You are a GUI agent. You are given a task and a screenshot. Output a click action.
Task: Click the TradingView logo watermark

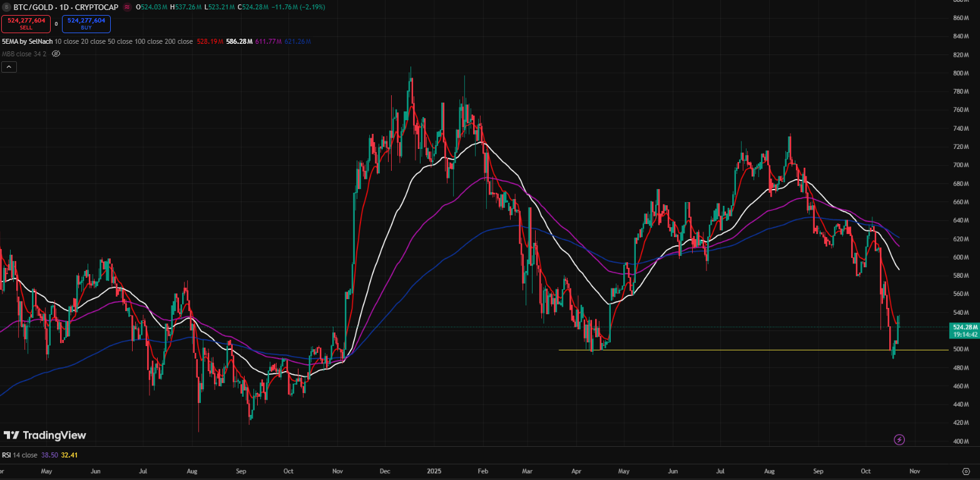pyautogui.click(x=45, y=435)
